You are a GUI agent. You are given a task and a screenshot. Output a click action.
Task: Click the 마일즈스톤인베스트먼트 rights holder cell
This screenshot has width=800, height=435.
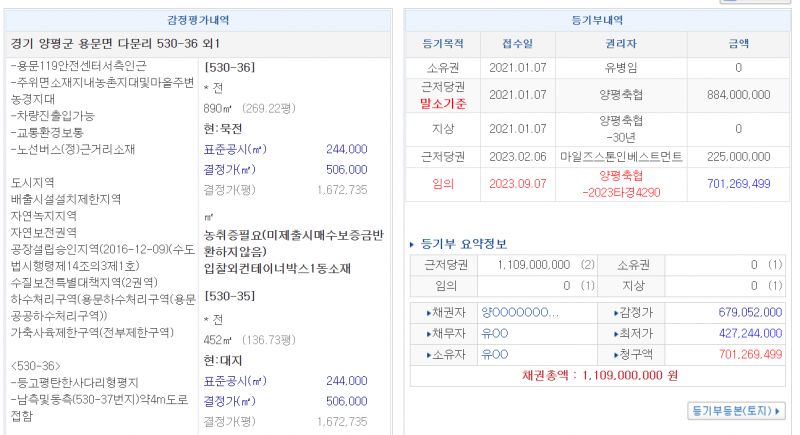[x=622, y=156]
